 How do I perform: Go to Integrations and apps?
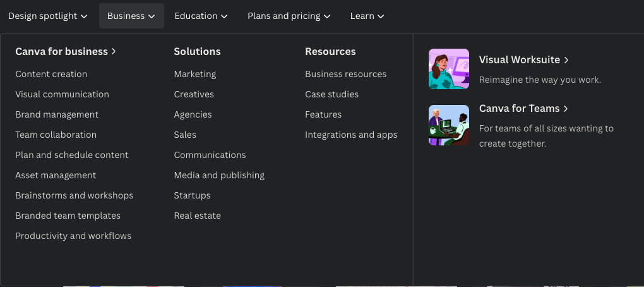click(x=351, y=135)
